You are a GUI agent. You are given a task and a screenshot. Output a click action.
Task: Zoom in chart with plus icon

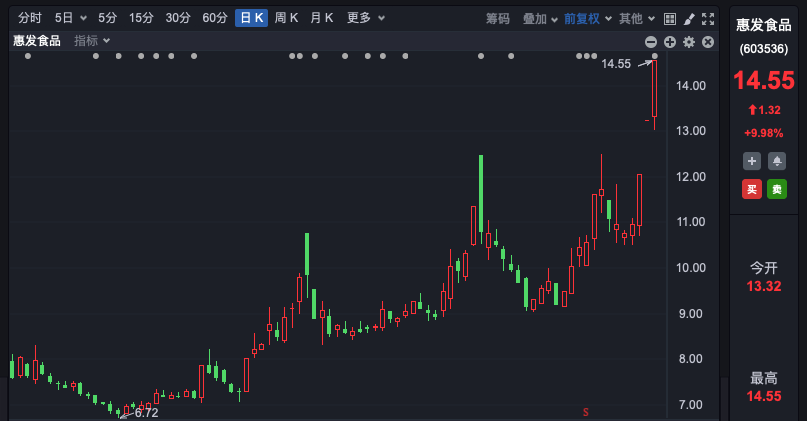(x=669, y=41)
